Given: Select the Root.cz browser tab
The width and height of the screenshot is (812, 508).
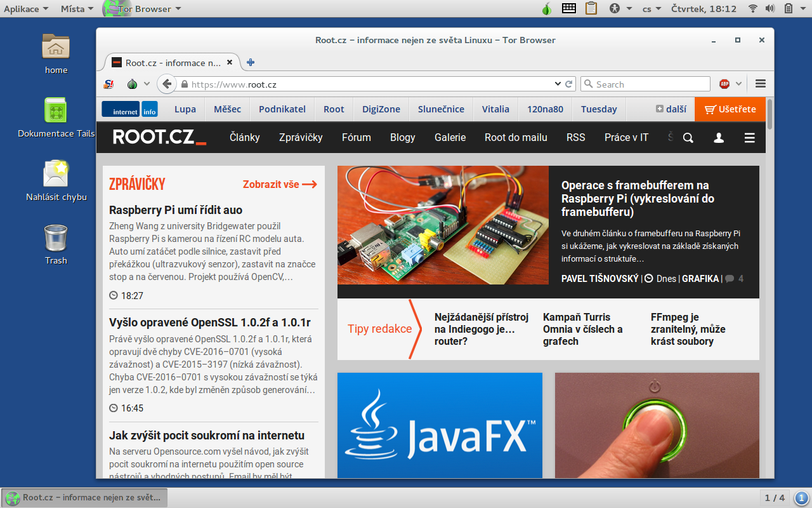Looking at the screenshot, I should (171, 62).
